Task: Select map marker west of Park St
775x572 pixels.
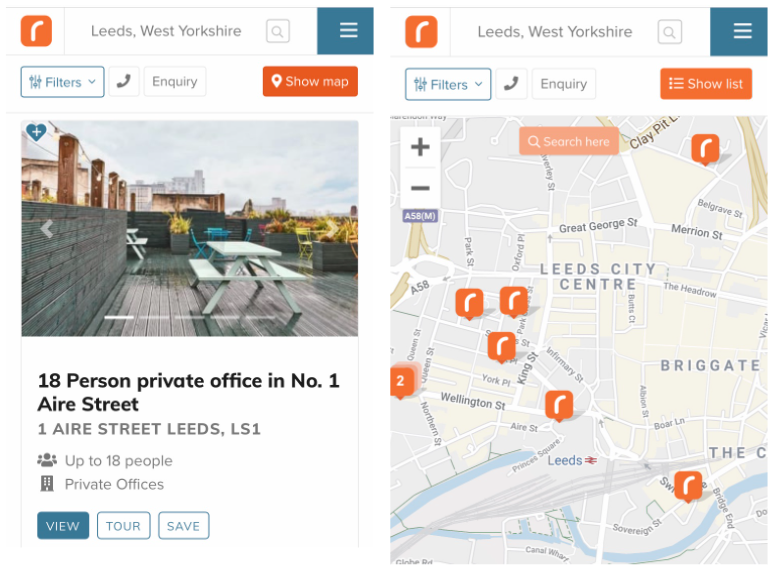Action: pos(469,304)
